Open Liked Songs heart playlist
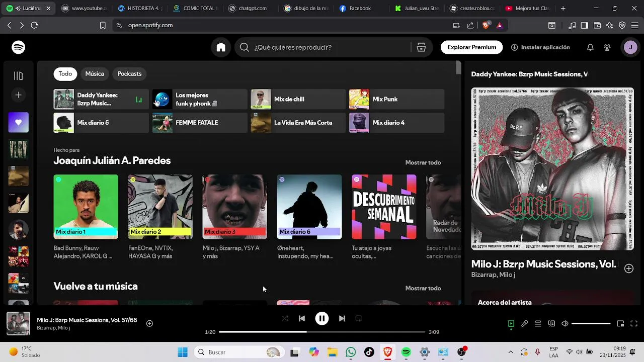644x362 pixels. pyautogui.click(x=19, y=122)
